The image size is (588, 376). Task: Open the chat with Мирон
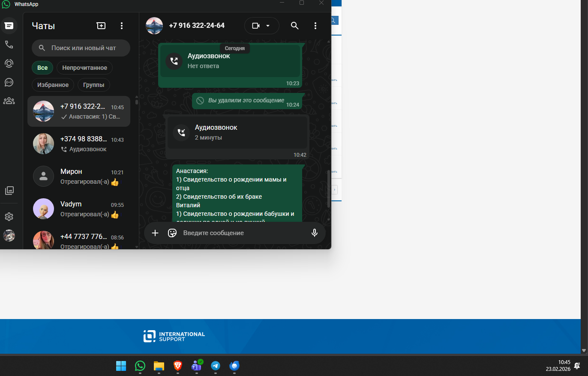click(x=79, y=176)
